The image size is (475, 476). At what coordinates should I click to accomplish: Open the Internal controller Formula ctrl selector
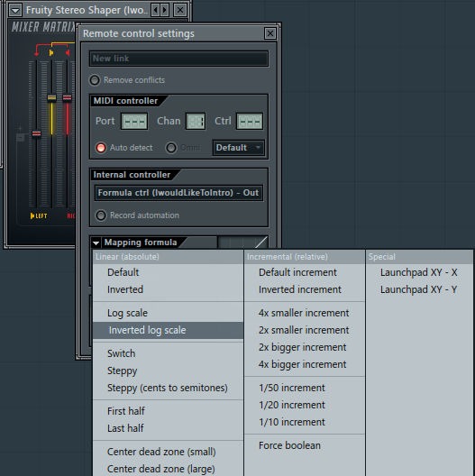[x=178, y=193]
